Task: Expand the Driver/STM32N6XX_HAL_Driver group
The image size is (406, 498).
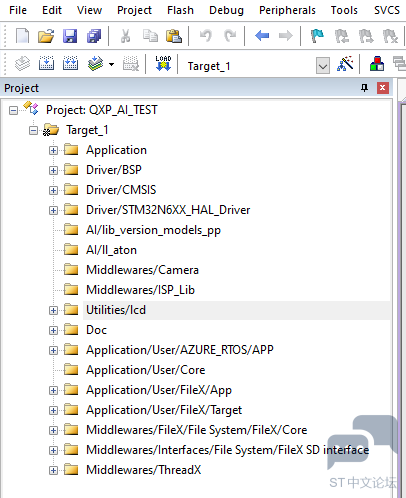Action: coord(53,210)
